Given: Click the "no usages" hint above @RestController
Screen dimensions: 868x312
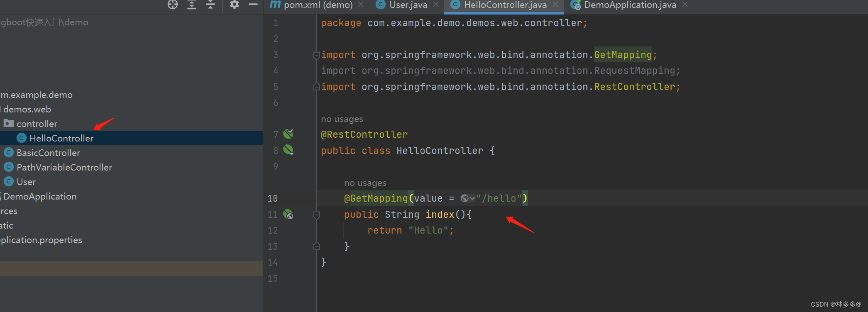Looking at the screenshot, I should 342,119.
